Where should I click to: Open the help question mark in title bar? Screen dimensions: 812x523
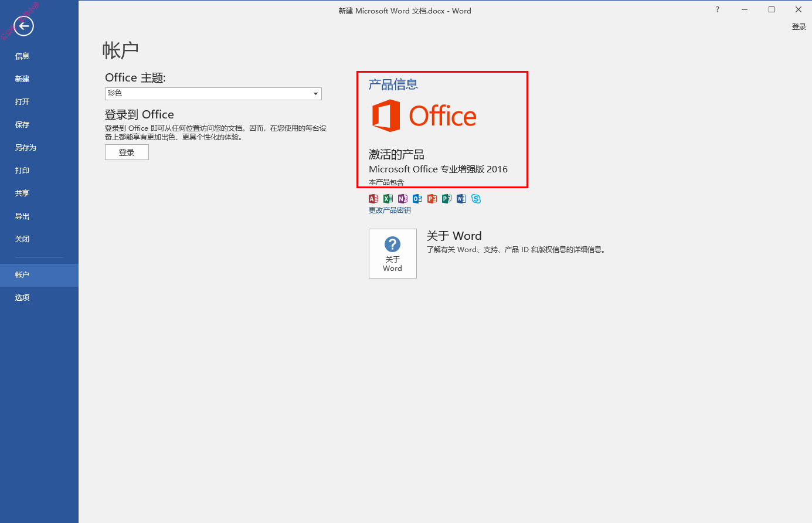click(717, 9)
